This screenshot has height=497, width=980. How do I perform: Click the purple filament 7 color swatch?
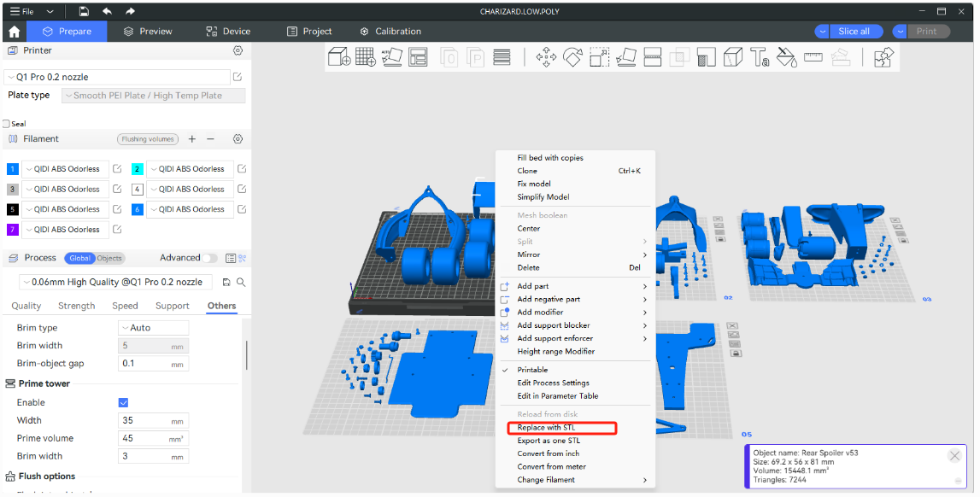(12, 230)
